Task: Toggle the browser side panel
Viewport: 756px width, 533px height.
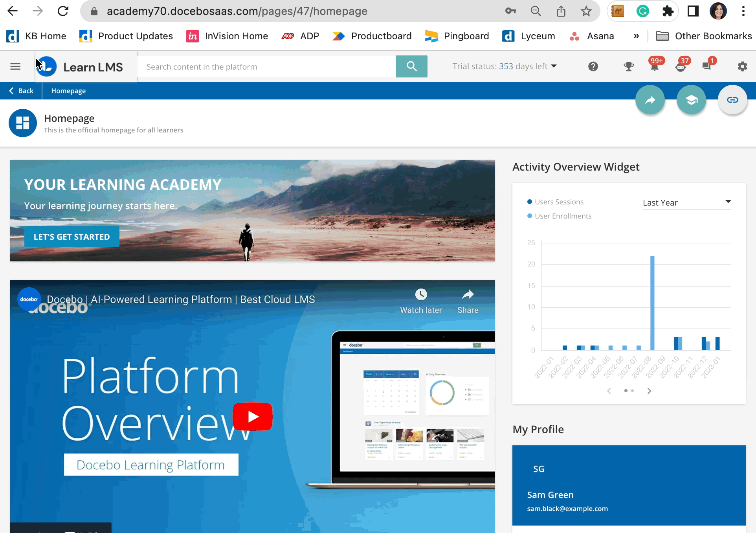Action: click(693, 11)
